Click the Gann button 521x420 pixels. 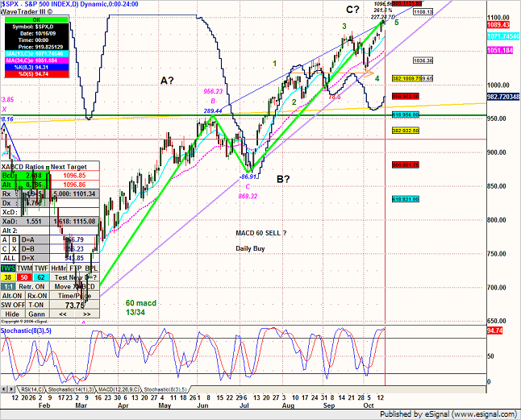coord(37,314)
